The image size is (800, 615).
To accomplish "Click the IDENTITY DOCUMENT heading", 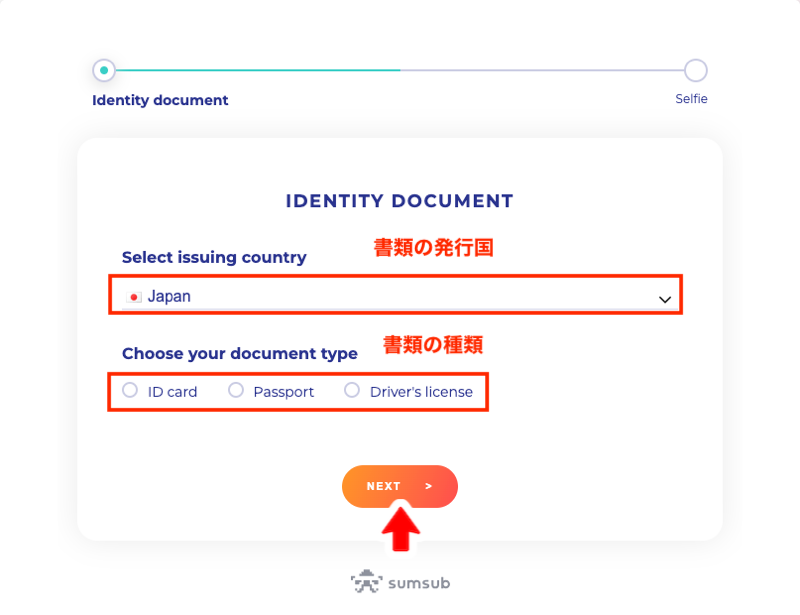I will (x=399, y=201).
